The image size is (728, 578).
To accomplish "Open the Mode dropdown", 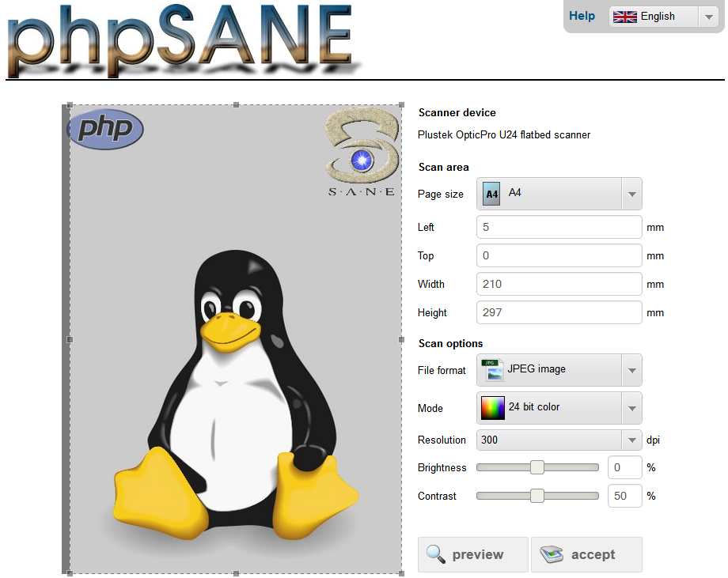I will (631, 407).
